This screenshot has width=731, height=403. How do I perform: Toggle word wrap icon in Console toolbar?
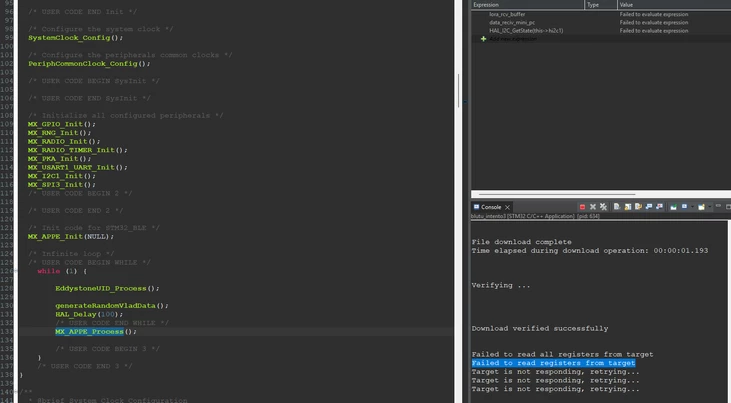click(638, 206)
